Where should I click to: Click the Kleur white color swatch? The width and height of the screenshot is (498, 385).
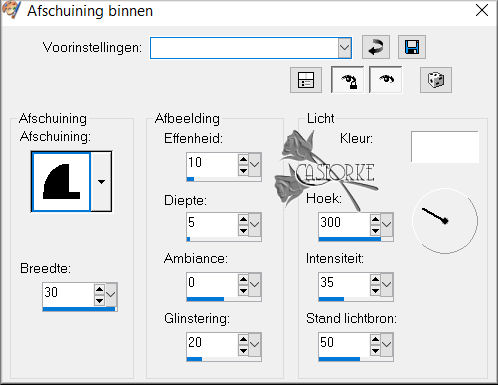[445, 147]
